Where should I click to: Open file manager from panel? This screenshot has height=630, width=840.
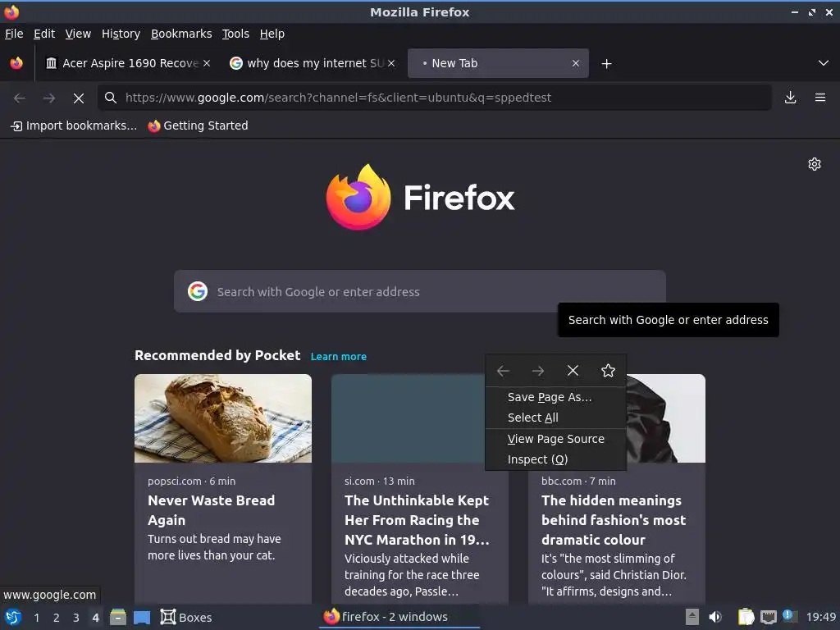(118, 617)
